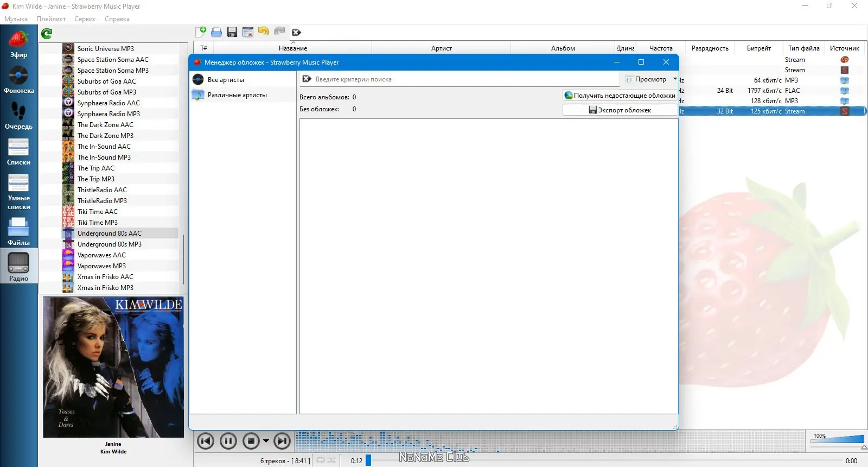Select the Радио sidebar tab
The height and width of the screenshot is (467, 868).
click(x=18, y=267)
